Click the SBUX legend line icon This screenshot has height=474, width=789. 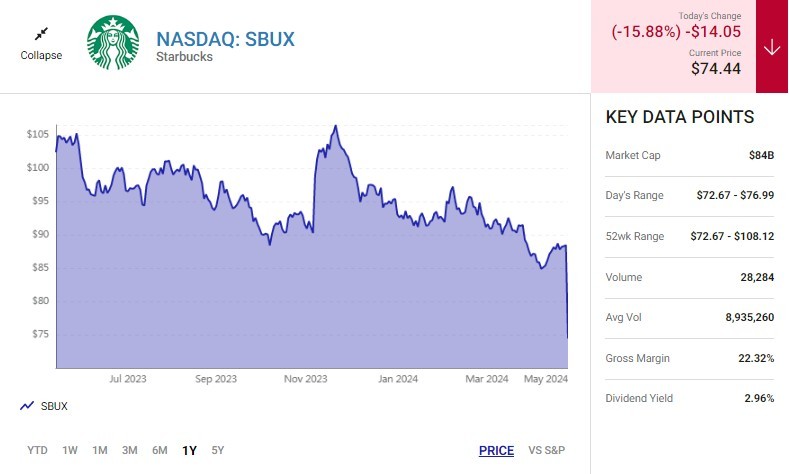click(x=26, y=406)
